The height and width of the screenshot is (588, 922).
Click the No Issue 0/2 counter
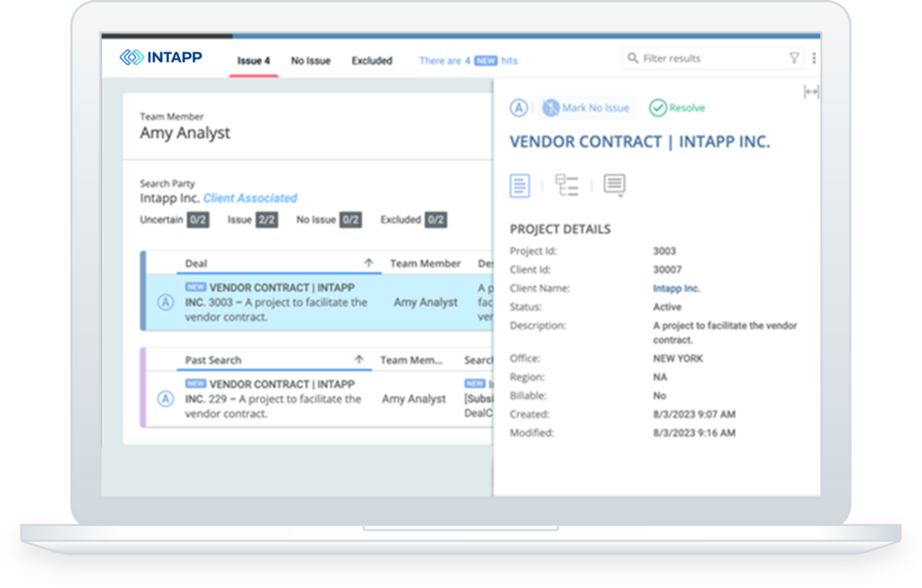point(329,220)
